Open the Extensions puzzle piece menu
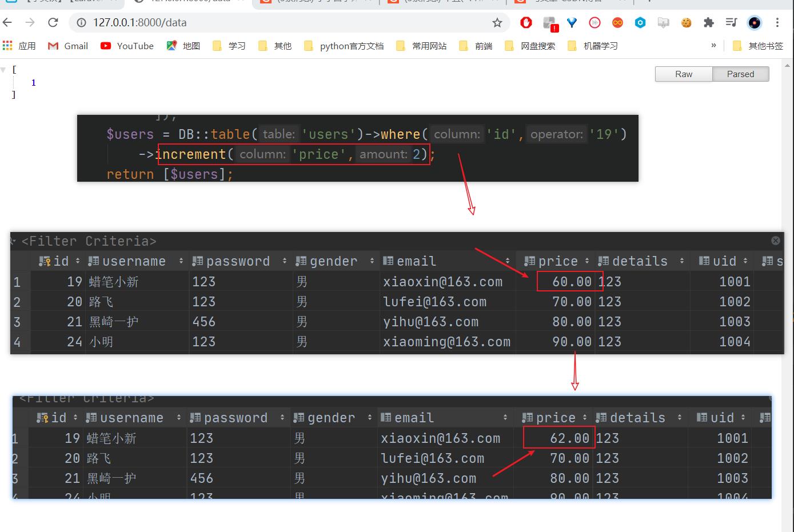The width and height of the screenshot is (794, 532). [x=709, y=22]
